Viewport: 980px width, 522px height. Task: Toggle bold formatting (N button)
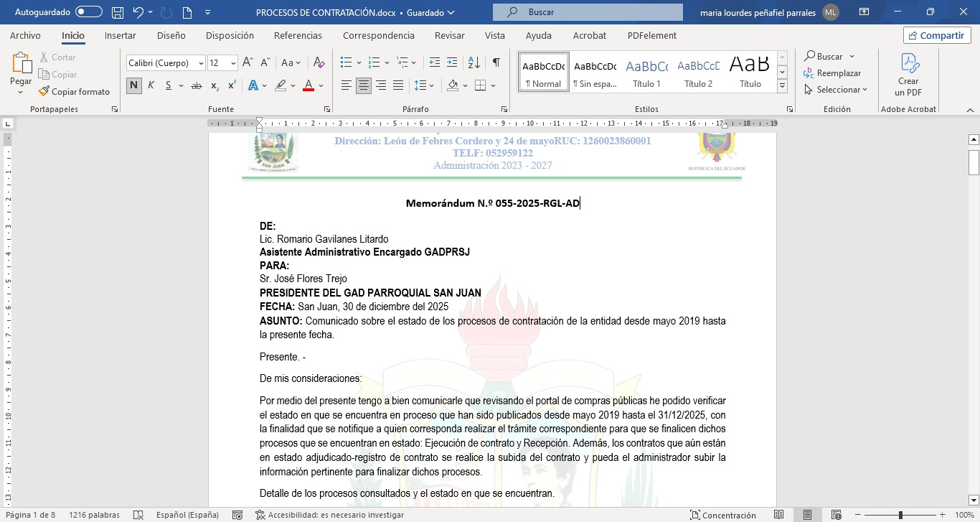pos(134,85)
